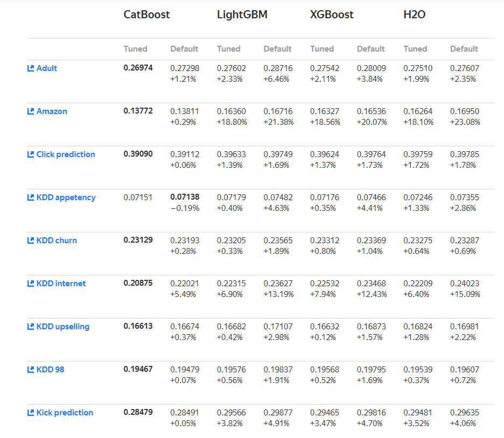Screen dimensions: 504x438
Task: Click the bold value 0.23129
Action: 138,240
